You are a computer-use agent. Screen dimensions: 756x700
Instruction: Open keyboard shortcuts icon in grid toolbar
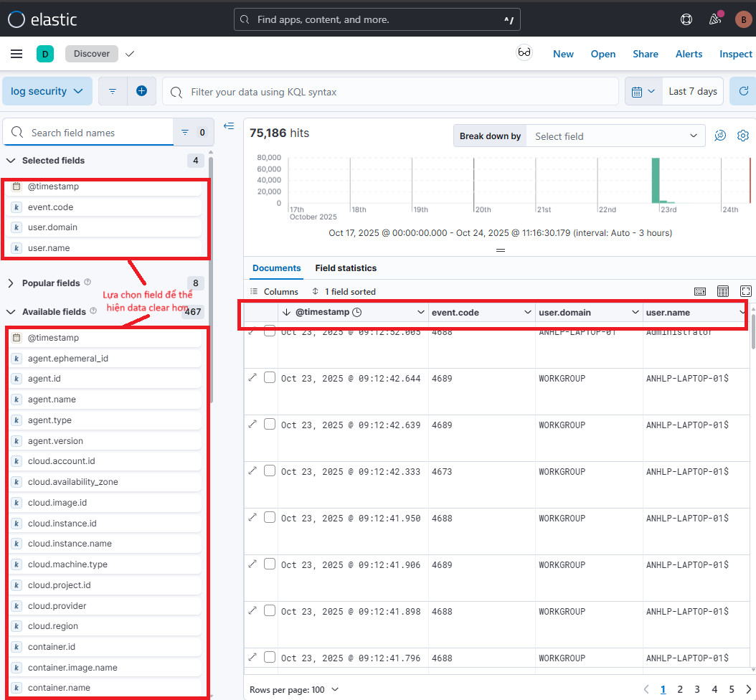point(700,291)
